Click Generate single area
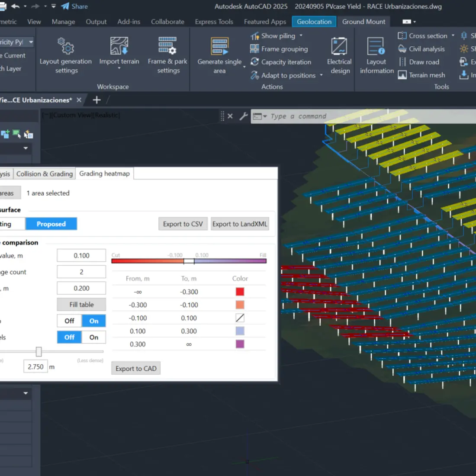This screenshot has height=476, width=476. point(219,55)
